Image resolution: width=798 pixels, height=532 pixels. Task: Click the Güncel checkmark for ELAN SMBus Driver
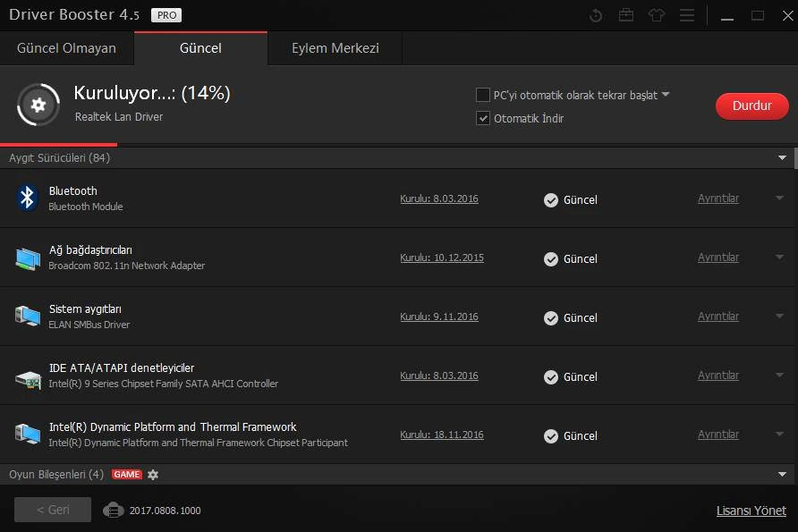(x=551, y=318)
